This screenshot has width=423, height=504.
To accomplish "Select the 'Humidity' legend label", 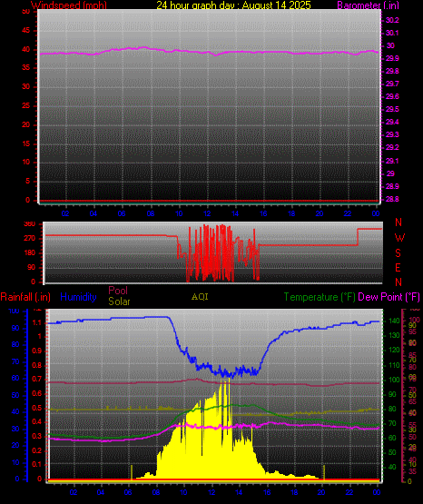I will pyautogui.click(x=78, y=297).
